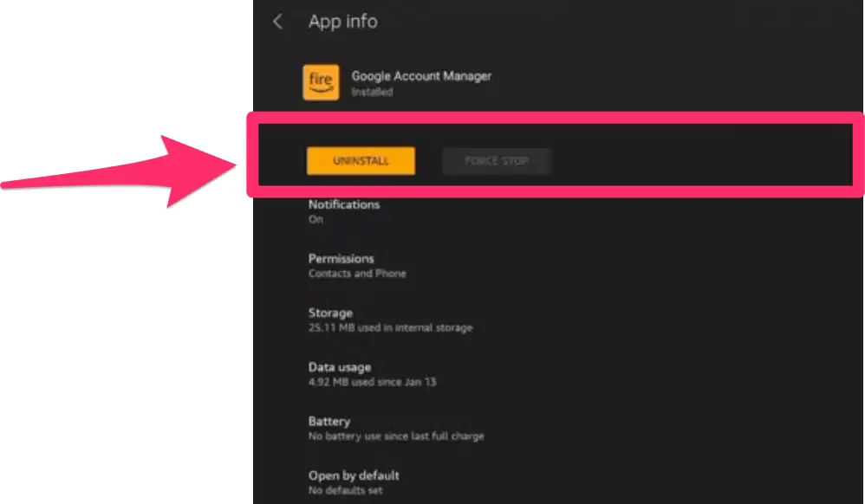The image size is (865, 504).
Task: Tap the Force Stop button
Action: point(497,161)
